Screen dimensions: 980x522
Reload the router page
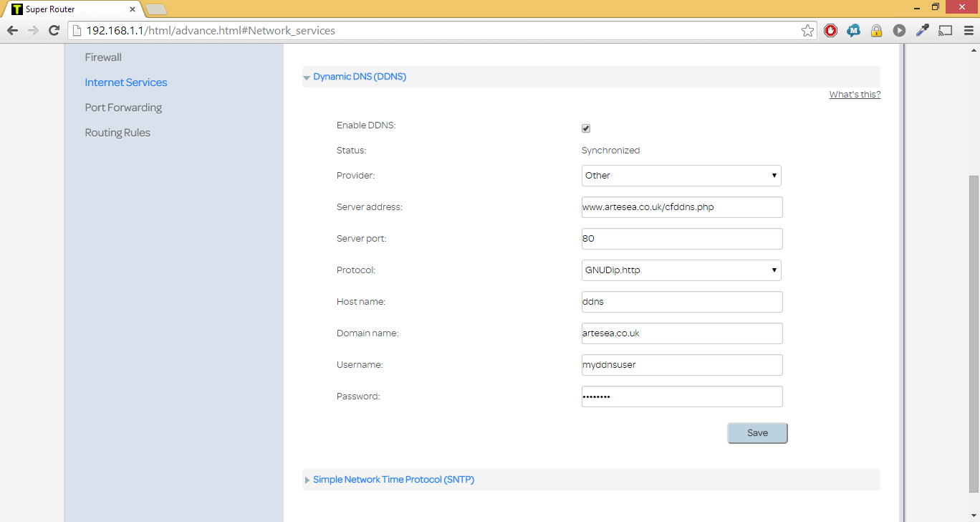click(54, 30)
